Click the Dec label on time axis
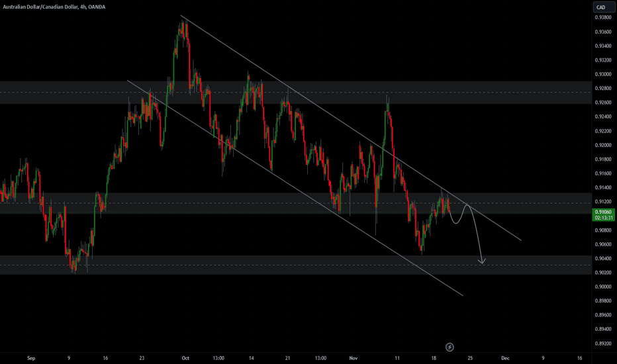This screenshot has width=617, height=364. pos(505,358)
